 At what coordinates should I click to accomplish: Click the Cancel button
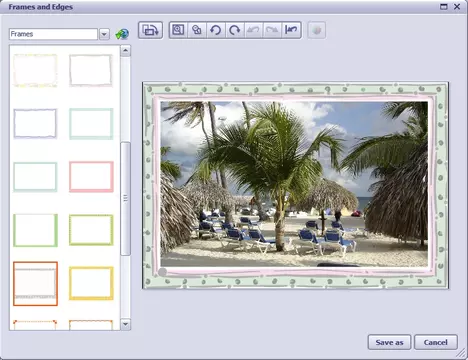pyautogui.click(x=436, y=342)
